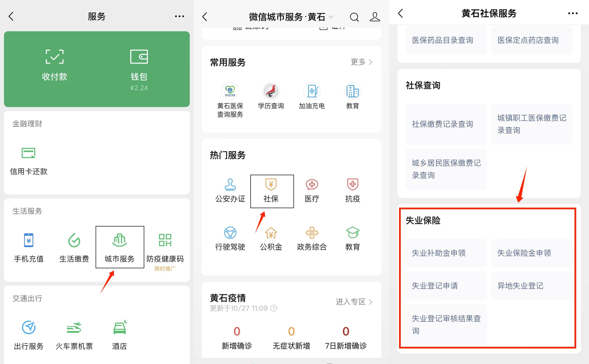Open the 钱包 wallet icon
This screenshot has width=589, height=364.
(139, 57)
